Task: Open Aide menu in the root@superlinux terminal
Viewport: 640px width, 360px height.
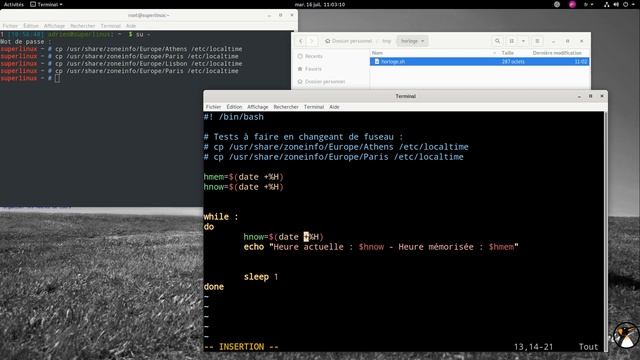Action: click(x=131, y=26)
